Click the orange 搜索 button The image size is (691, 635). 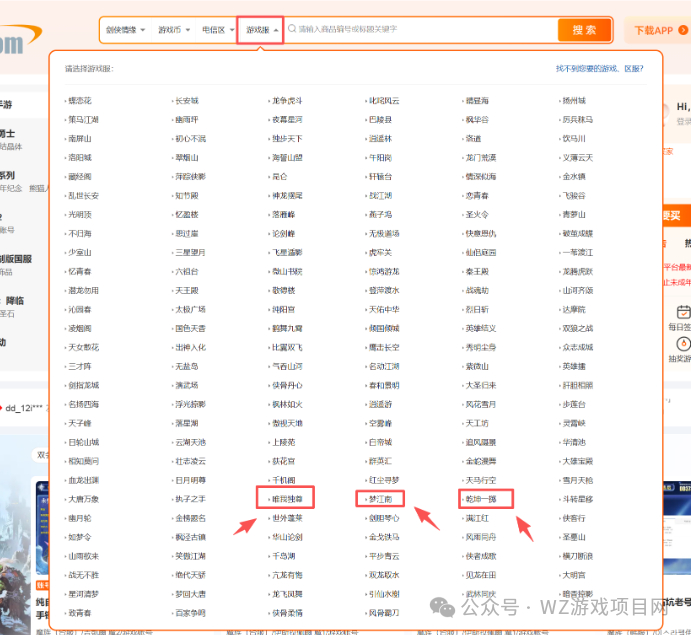click(584, 30)
